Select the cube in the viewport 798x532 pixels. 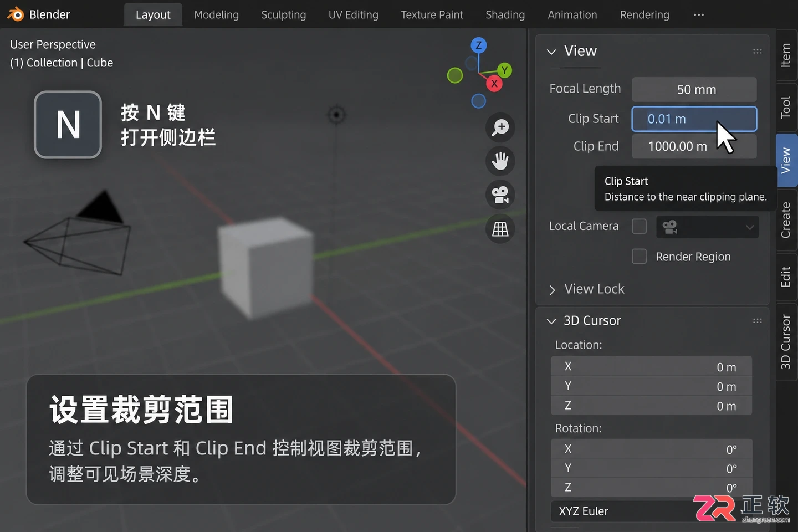click(267, 267)
